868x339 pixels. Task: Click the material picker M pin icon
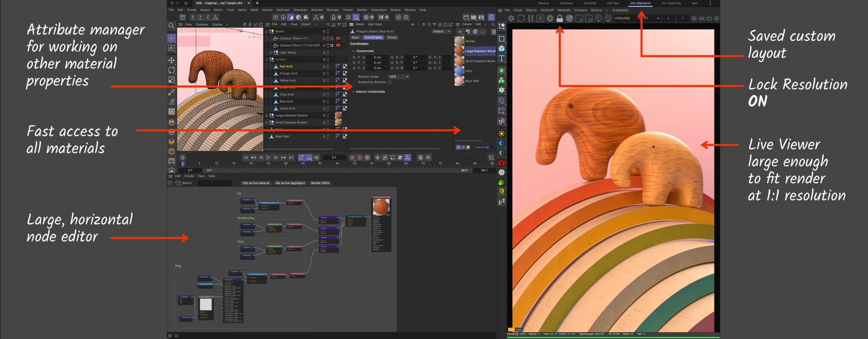608,18
